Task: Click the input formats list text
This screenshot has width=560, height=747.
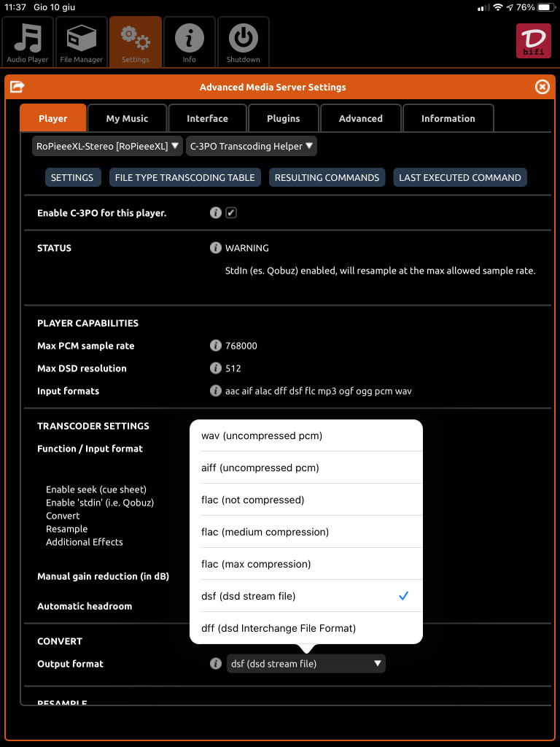Action: point(319,391)
